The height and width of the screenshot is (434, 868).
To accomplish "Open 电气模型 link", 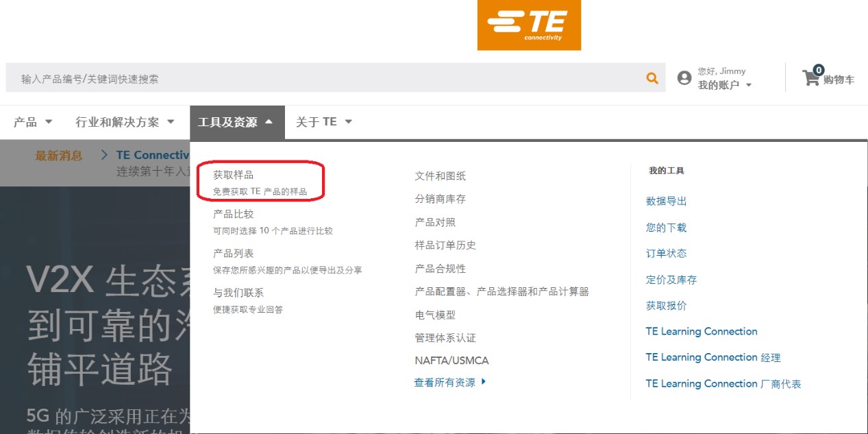I will point(435,315).
